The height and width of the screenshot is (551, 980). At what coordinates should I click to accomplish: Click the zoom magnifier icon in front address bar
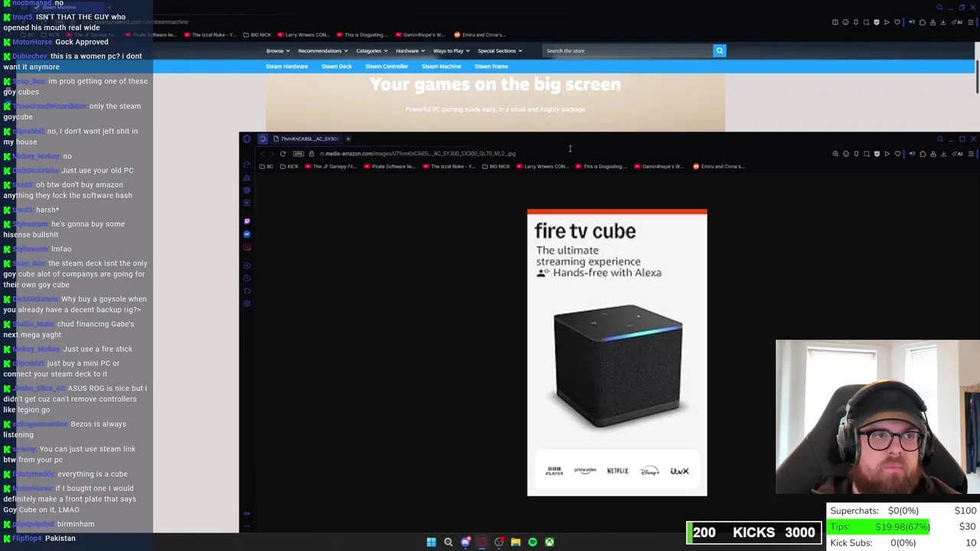835,154
